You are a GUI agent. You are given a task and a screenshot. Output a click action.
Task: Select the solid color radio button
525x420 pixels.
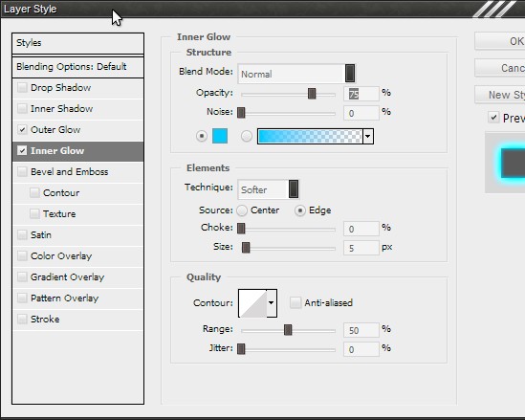point(202,136)
